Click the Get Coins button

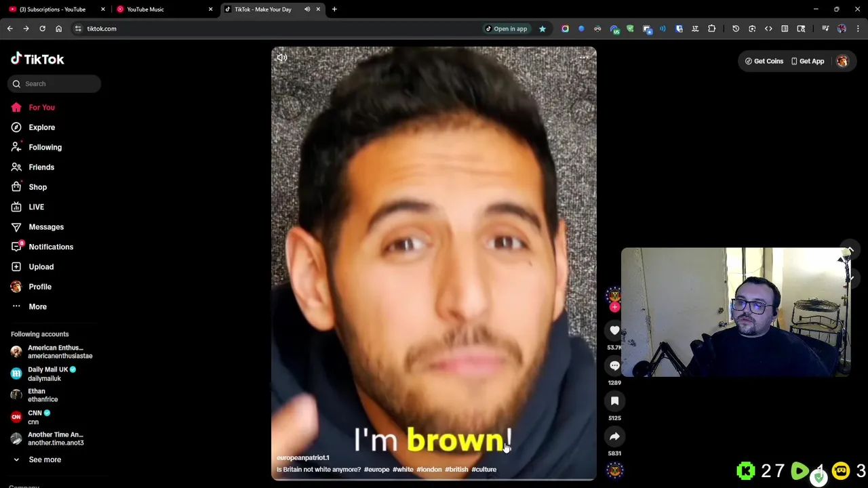point(764,61)
